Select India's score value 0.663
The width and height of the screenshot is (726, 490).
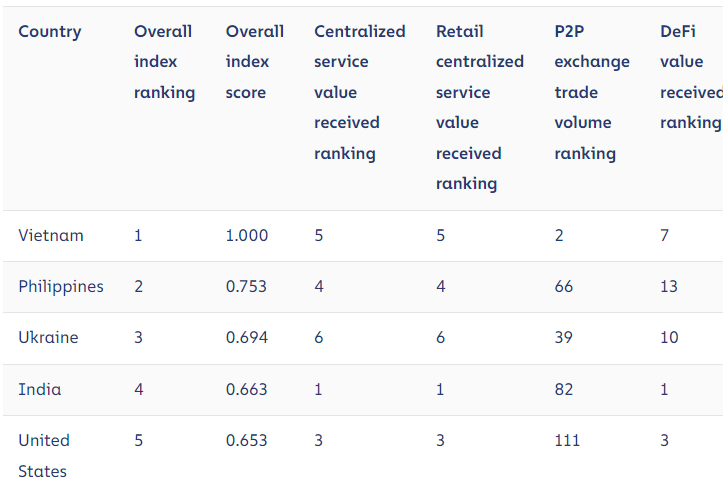coord(247,389)
